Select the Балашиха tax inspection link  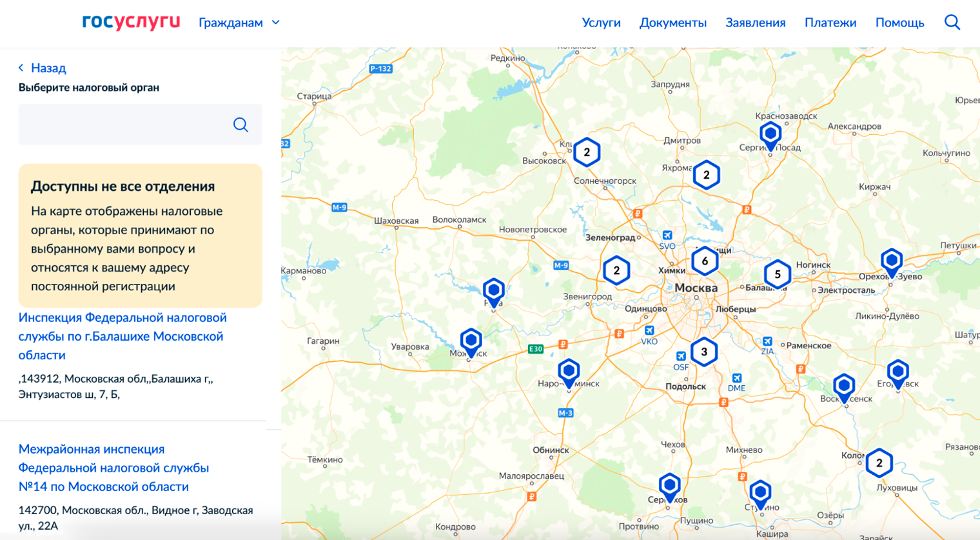122,336
